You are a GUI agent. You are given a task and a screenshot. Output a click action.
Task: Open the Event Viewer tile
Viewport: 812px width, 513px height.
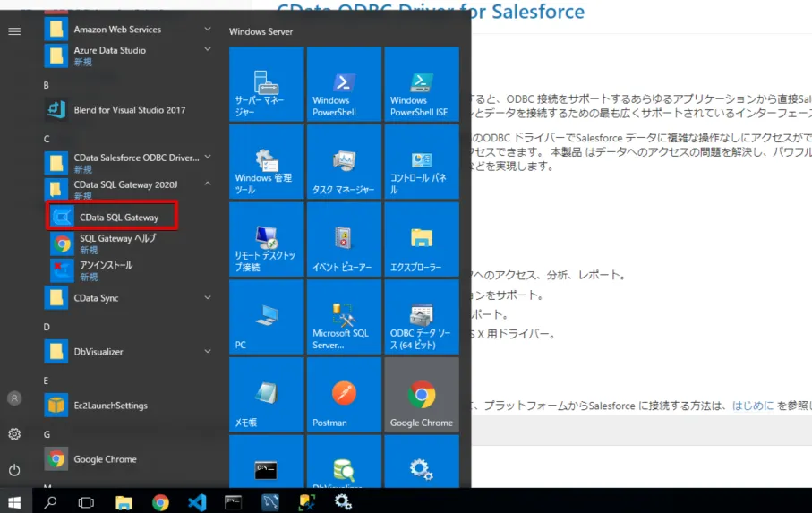344,238
